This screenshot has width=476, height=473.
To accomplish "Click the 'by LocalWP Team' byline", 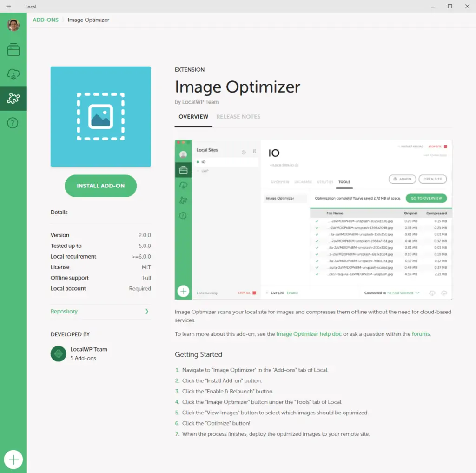I will [x=197, y=102].
